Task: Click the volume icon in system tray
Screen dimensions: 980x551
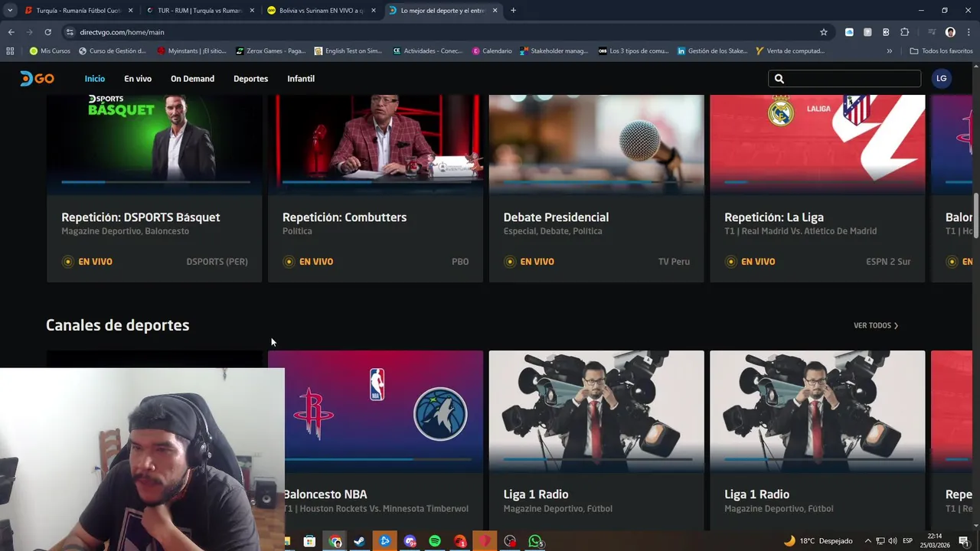Action: pyautogui.click(x=892, y=541)
